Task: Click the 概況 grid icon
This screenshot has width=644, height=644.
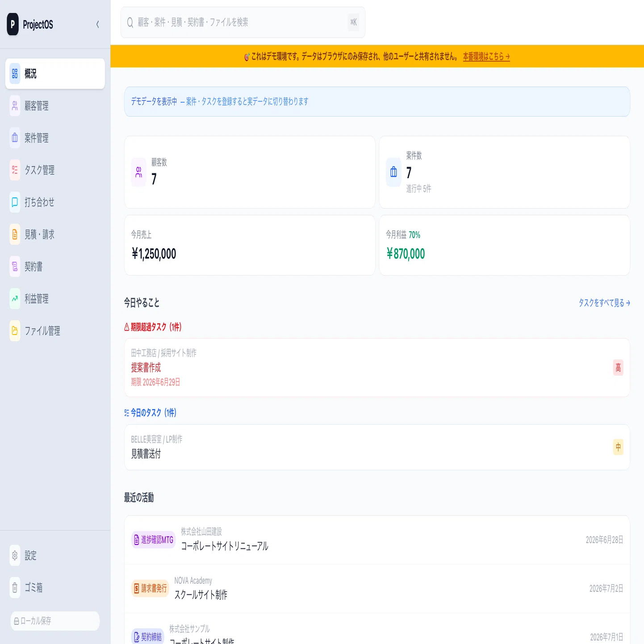Action: pos(15,74)
